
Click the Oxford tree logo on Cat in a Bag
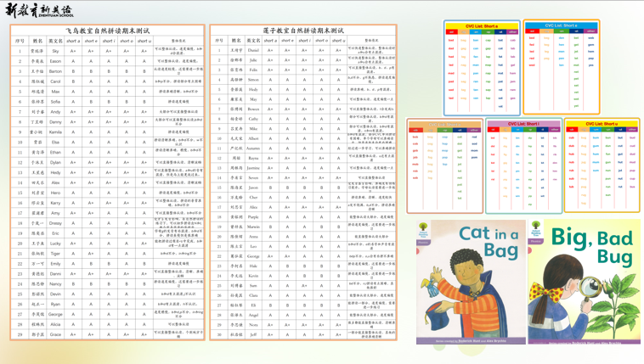[424, 230]
